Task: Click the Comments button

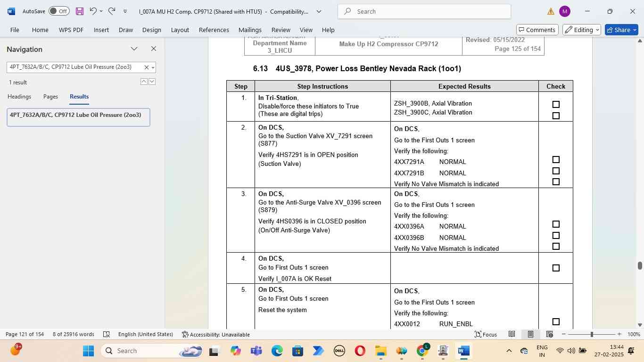Action: (x=536, y=30)
